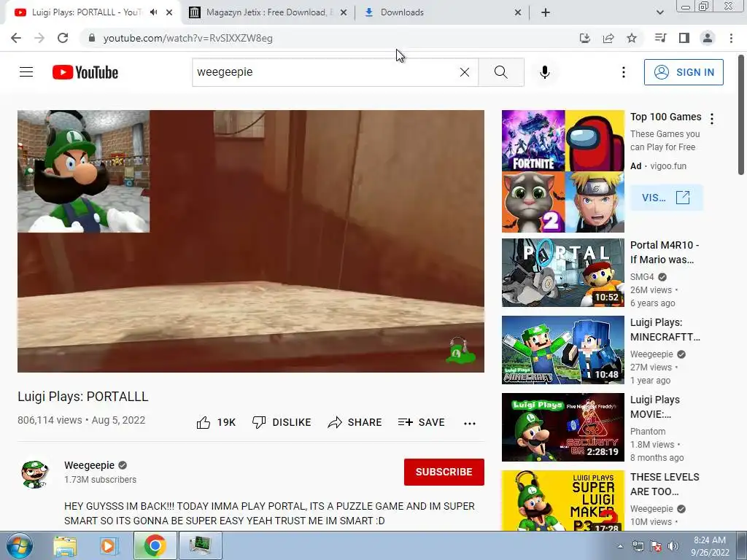Go to the YouTube home logo
Image resolution: width=747 pixels, height=560 pixels.
click(x=85, y=72)
